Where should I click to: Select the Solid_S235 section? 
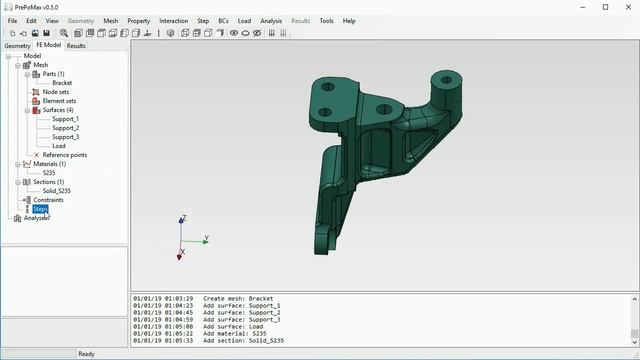tap(56, 191)
